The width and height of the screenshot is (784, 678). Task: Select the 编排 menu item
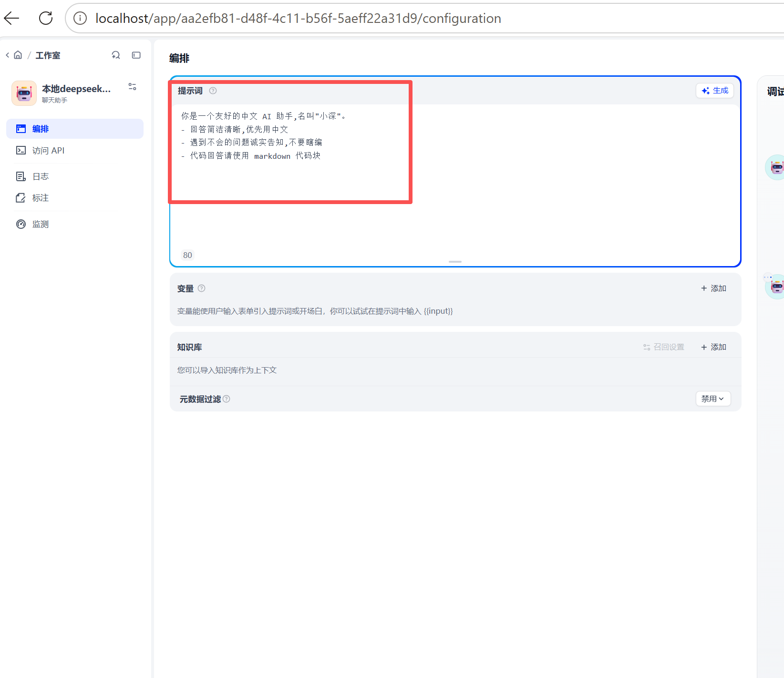(75, 129)
